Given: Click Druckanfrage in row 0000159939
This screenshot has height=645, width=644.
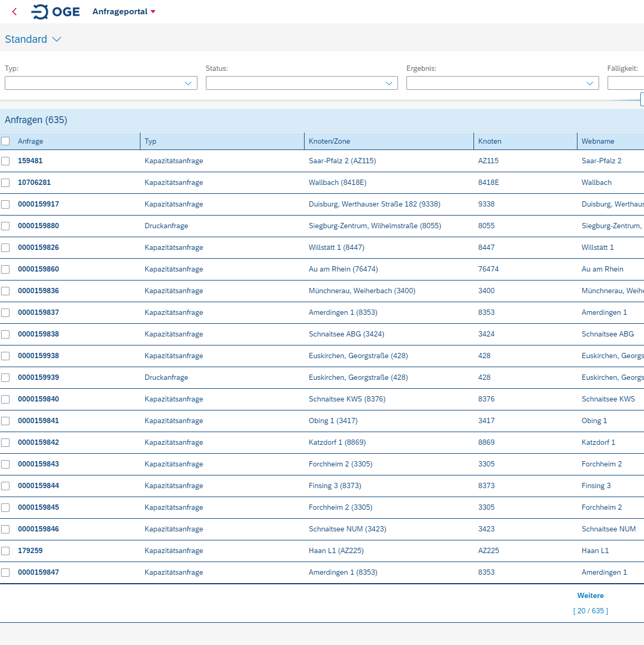Looking at the screenshot, I should [x=166, y=377].
